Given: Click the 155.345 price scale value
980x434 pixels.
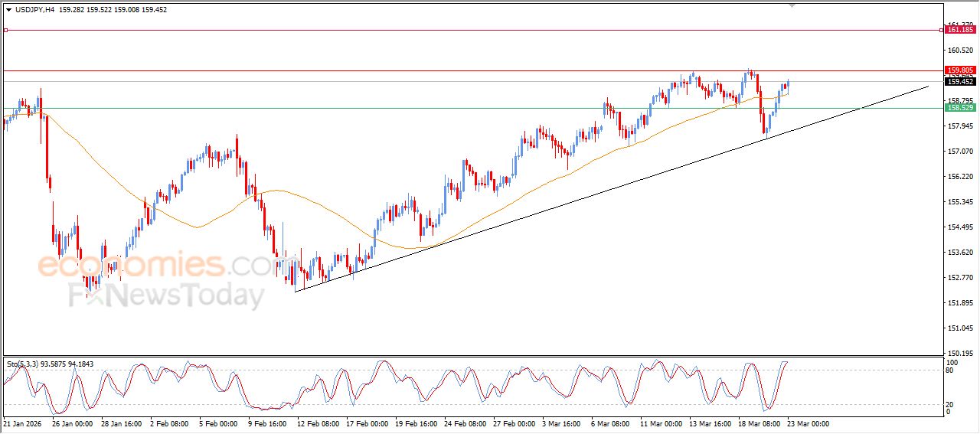Looking at the screenshot, I should [x=959, y=202].
